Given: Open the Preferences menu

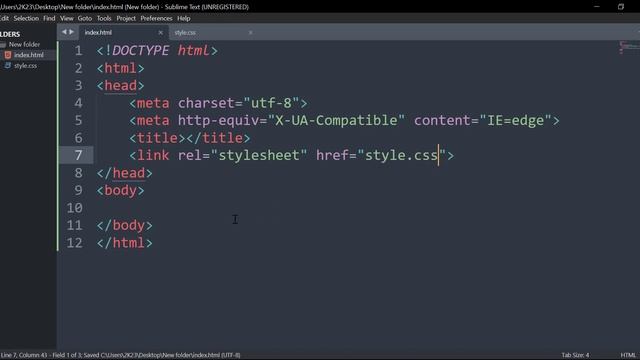Looking at the screenshot, I should point(156,18).
